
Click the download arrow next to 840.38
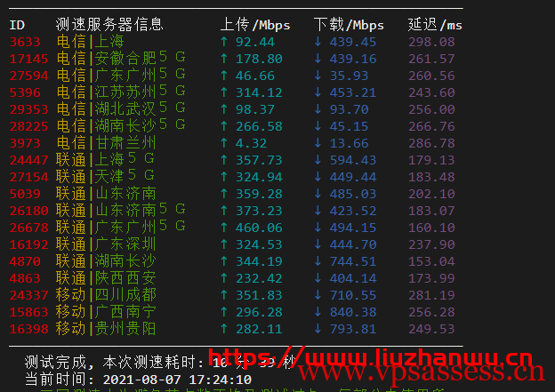(x=318, y=311)
